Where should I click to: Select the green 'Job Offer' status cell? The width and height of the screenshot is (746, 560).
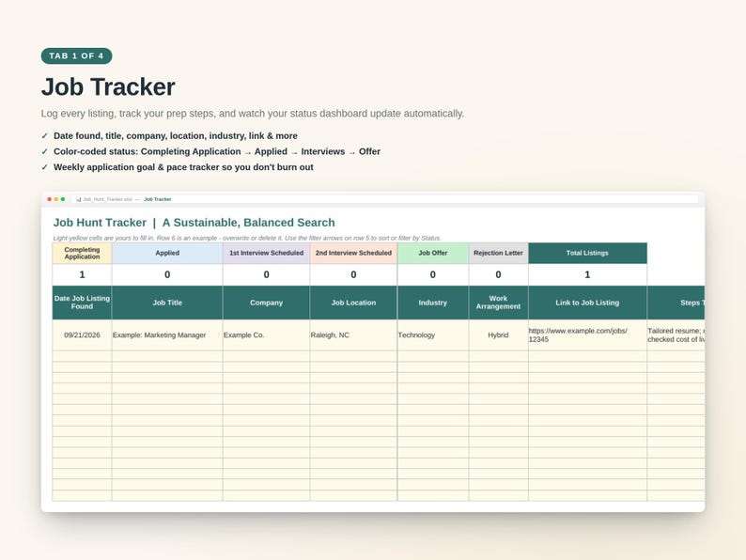(x=433, y=253)
